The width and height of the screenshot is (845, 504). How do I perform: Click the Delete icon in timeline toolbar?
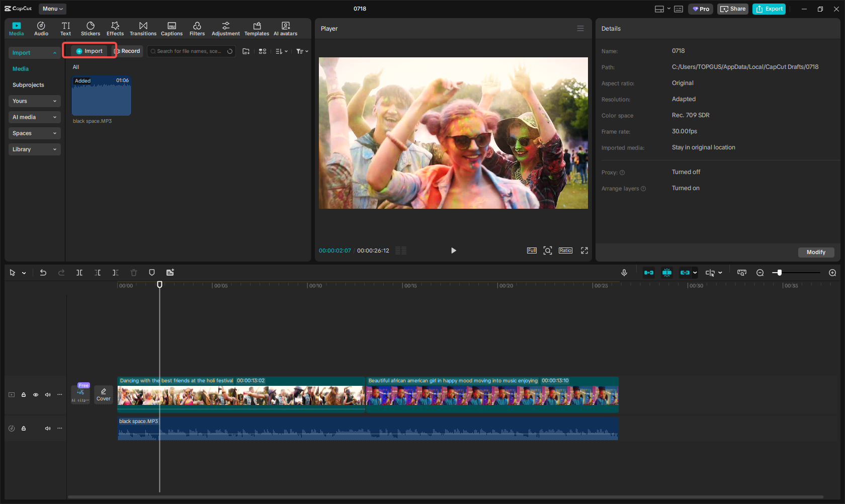click(x=133, y=272)
